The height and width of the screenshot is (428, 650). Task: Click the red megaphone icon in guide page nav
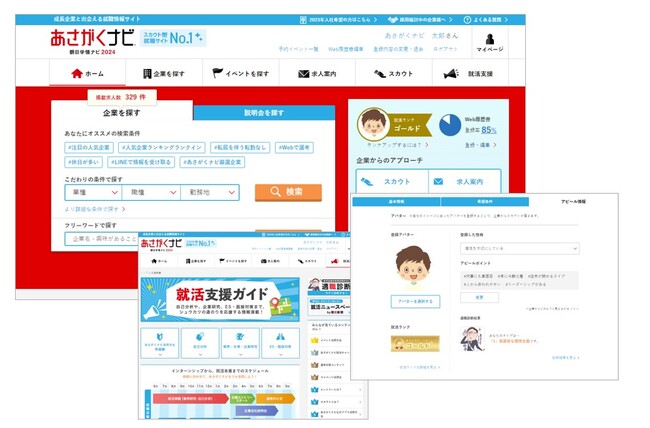point(335,261)
